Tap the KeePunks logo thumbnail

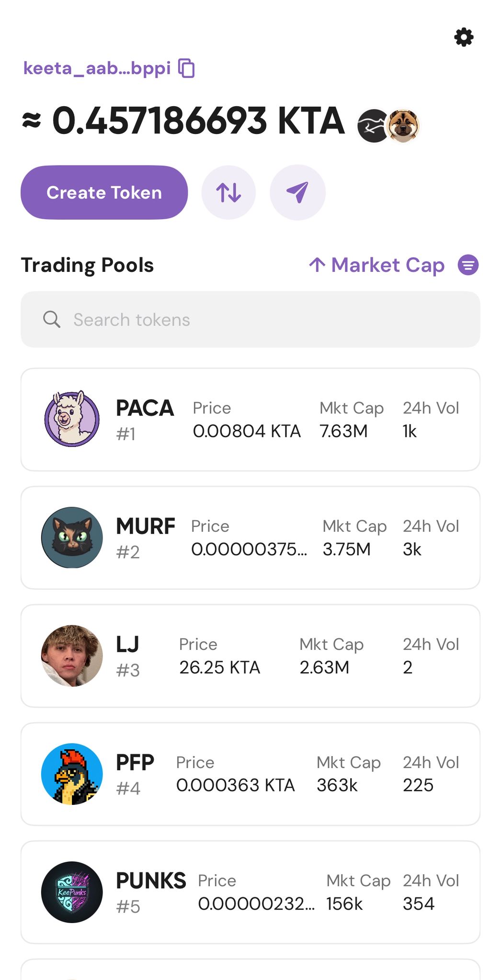click(x=72, y=892)
